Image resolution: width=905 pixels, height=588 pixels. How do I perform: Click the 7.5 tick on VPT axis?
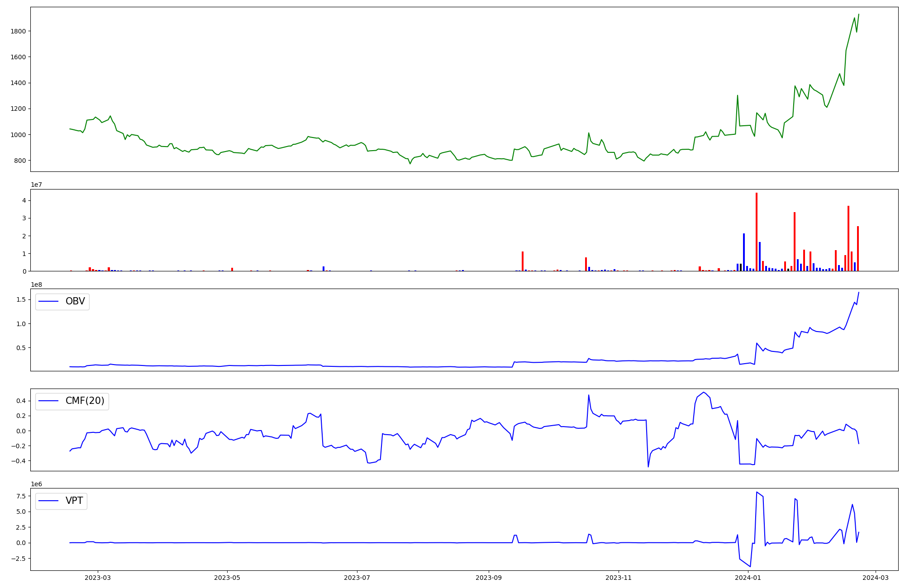tap(21, 496)
